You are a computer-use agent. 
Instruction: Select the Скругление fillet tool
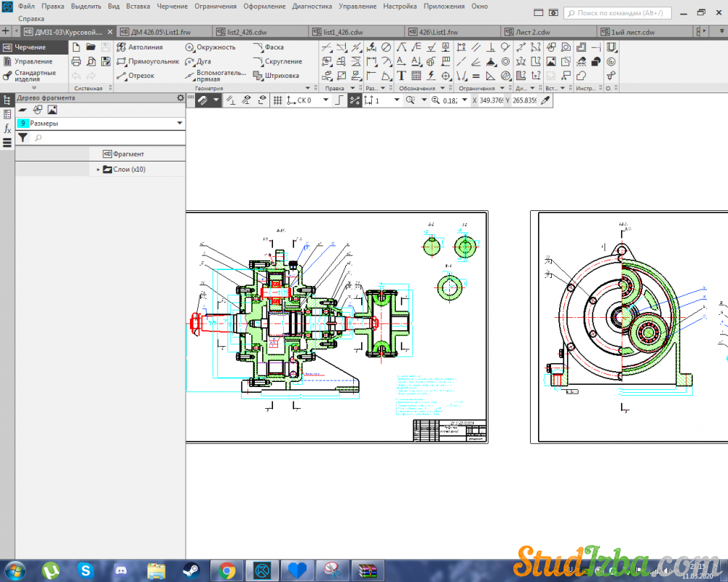[x=277, y=61]
